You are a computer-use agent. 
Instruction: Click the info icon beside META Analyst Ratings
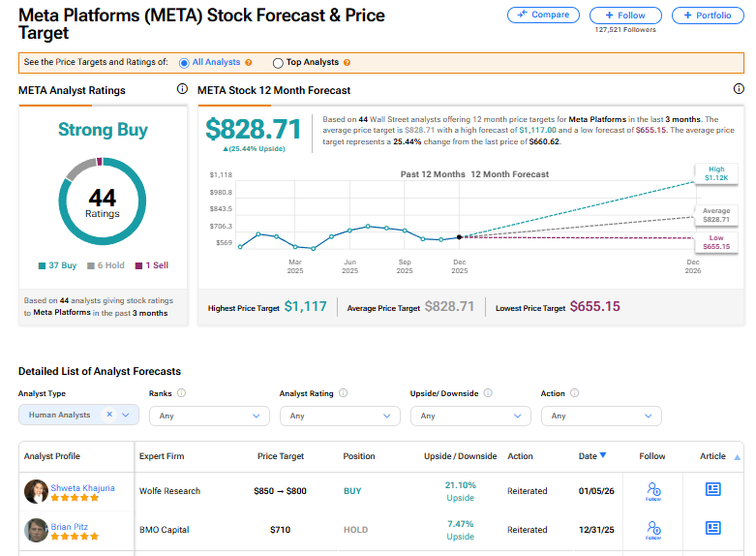182,89
